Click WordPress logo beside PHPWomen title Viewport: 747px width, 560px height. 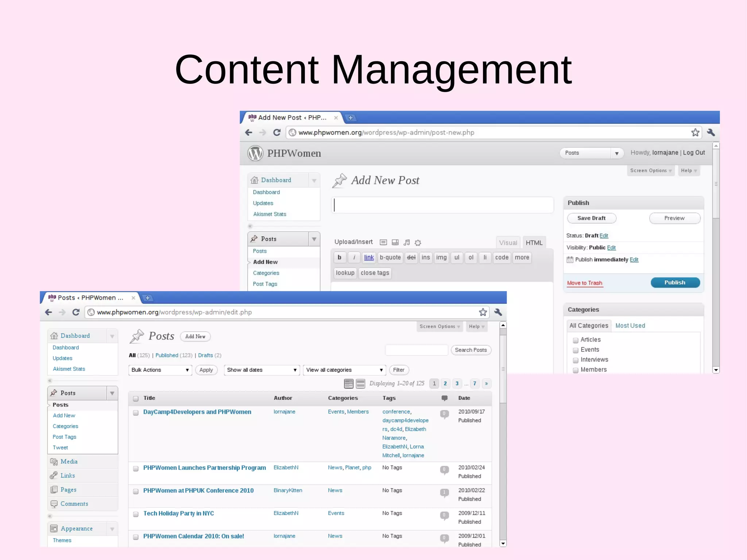[x=255, y=153]
